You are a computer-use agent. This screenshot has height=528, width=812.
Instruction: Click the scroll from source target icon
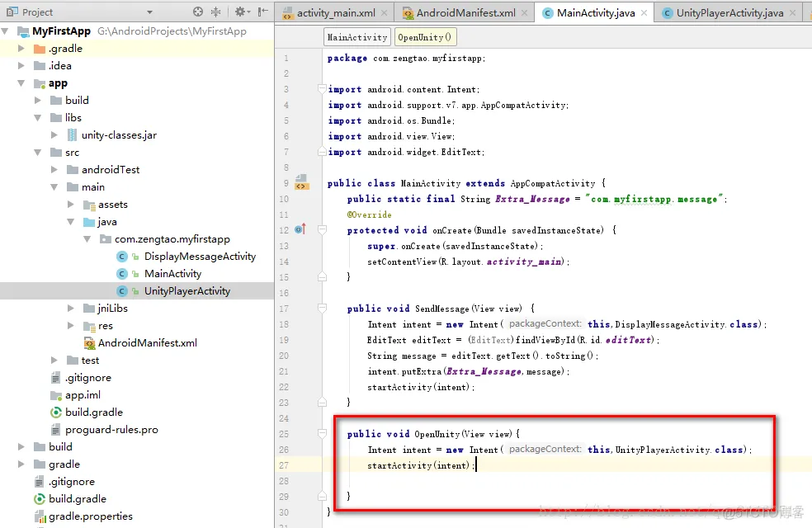click(198, 12)
